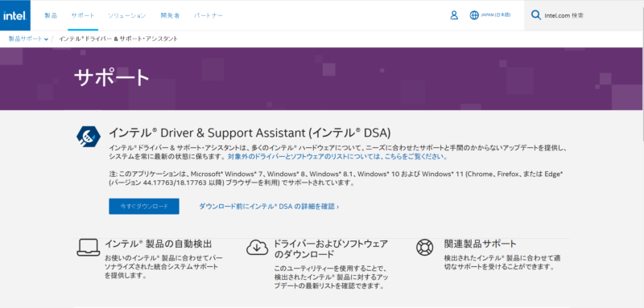The height and width of the screenshot is (308, 644).
Task: Click the Intel DSA hexagon icon
Action: point(89,136)
